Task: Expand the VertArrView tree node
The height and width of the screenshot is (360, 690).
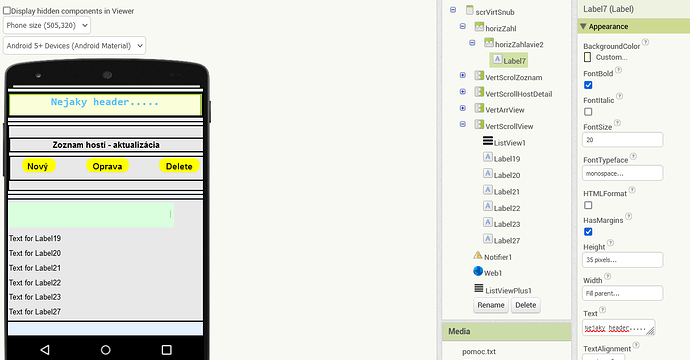Action: (462, 108)
